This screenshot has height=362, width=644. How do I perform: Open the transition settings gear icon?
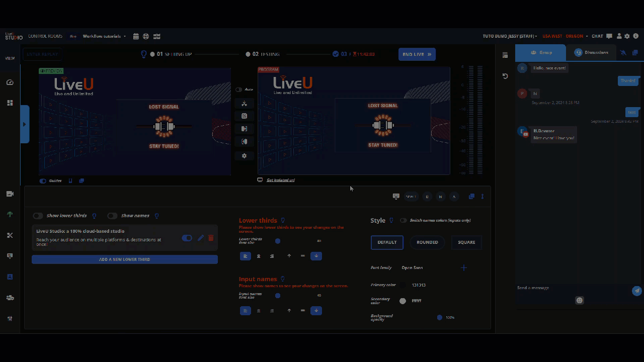pyautogui.click(x=244, y=156)
